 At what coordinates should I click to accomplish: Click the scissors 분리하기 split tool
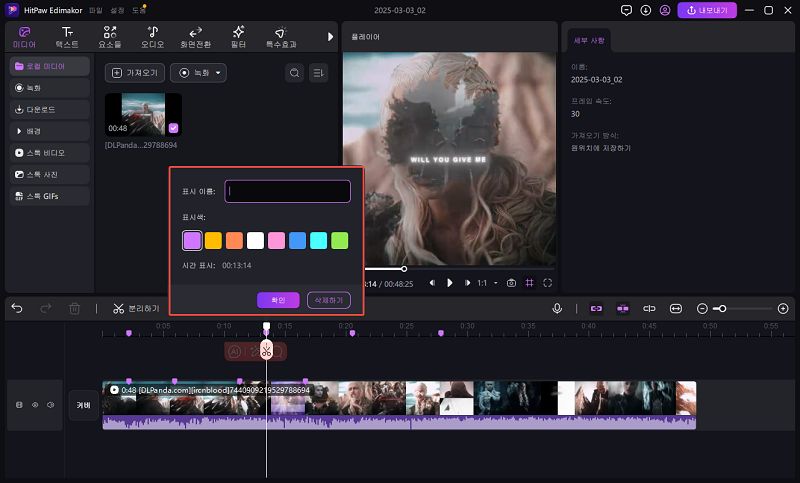[x=136, y=309]
